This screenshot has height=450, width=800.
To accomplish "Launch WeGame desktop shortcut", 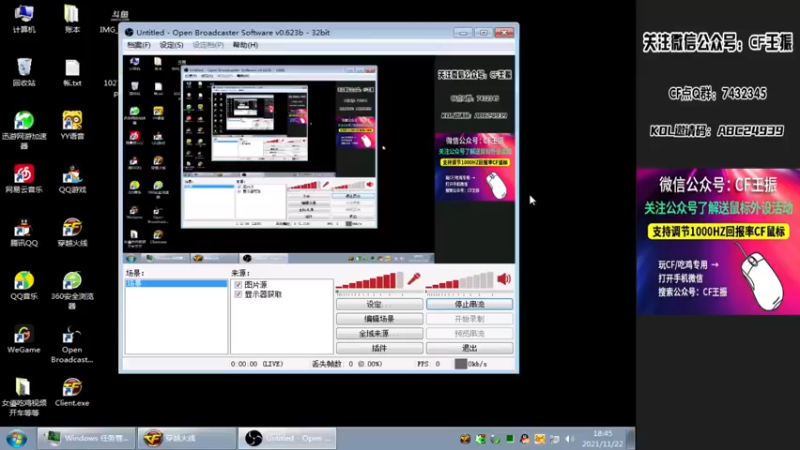I will tap(24, 339).
